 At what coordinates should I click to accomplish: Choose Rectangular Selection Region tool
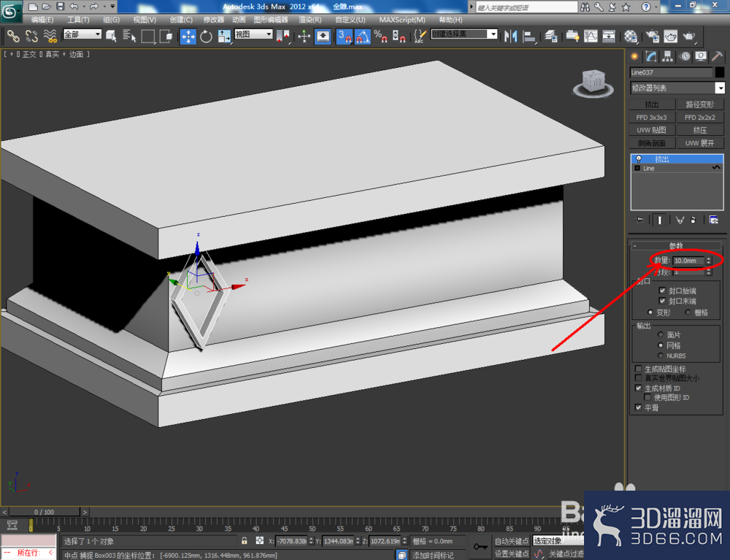[x=147, y=36]
